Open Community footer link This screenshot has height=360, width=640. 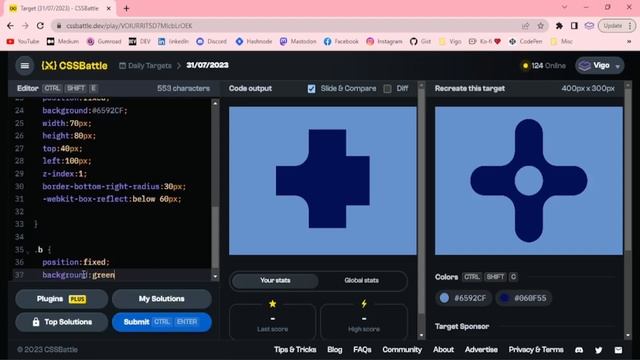click(402, 350)
